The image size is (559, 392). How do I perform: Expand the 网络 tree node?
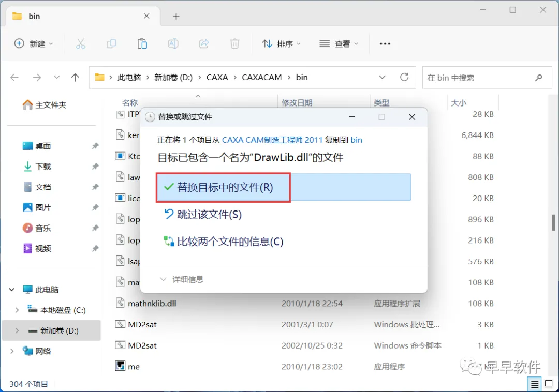click(x=12, y=351)
